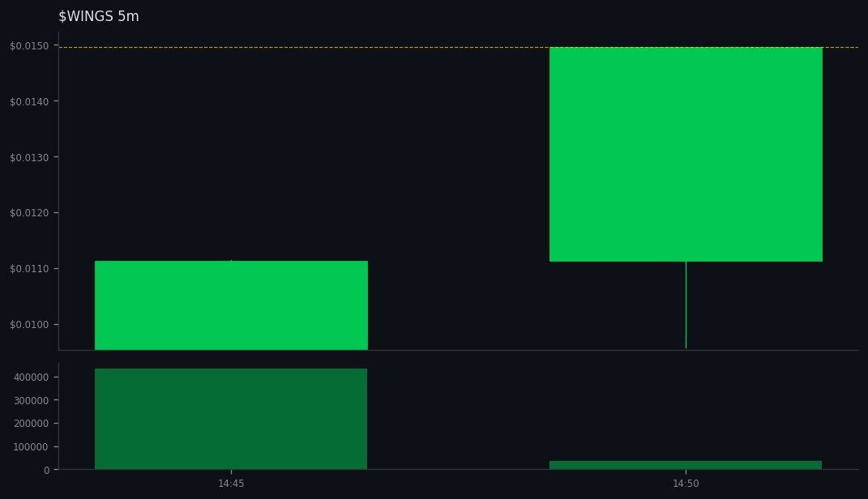Click the zero volume axis label
The image size is (868, 499).
pyautogui.click(x=45, y=468)
